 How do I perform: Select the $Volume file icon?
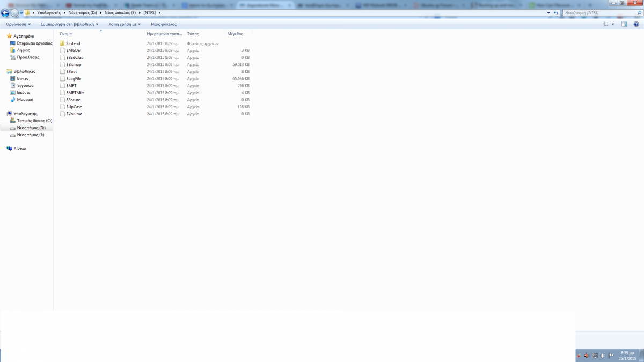[62, 114]
